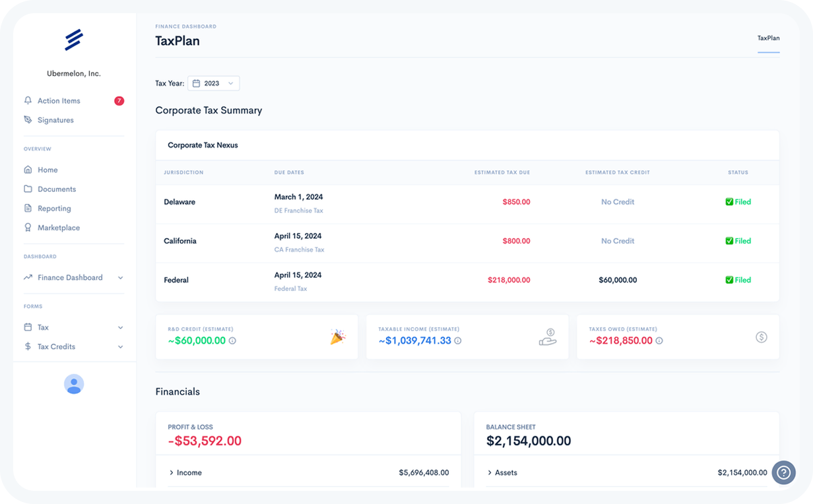This screenshot has height=504, width=813.
Task: Click the Delaware Filed status checkmark
Action: (729, 202)
